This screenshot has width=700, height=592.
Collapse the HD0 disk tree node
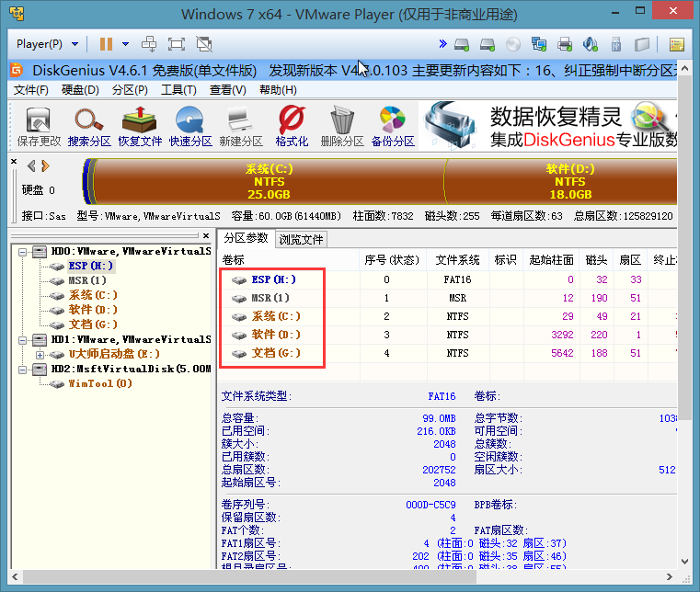click(22, 251)
